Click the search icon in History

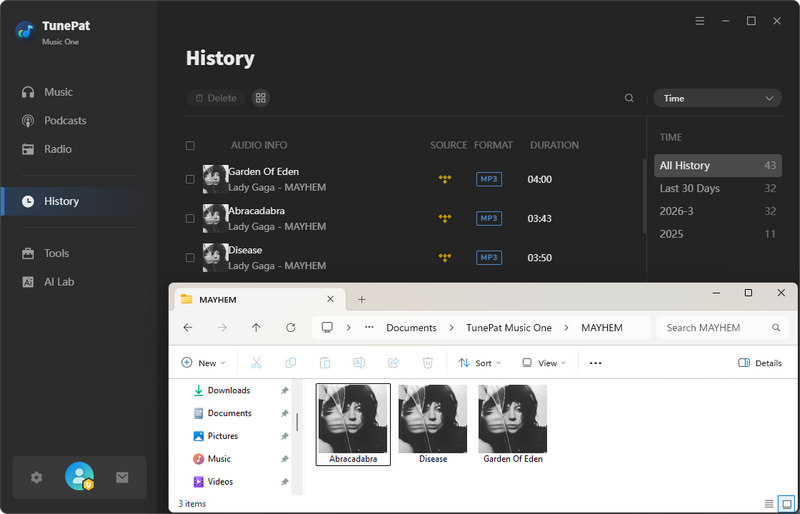(x=629, y=98)
